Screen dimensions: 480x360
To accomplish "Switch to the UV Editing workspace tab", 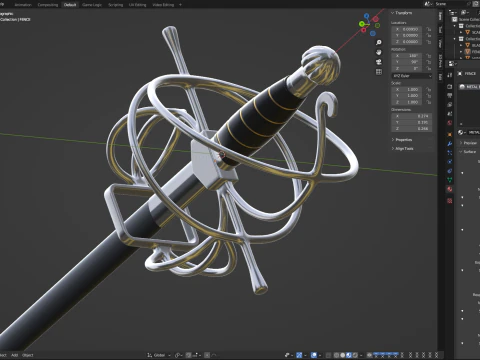I will coord(138,5).
